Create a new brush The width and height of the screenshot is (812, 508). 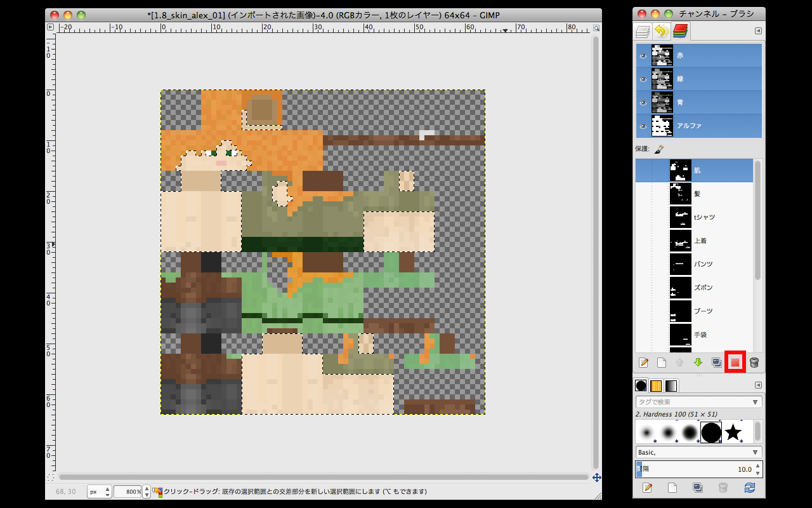[672, 488]
